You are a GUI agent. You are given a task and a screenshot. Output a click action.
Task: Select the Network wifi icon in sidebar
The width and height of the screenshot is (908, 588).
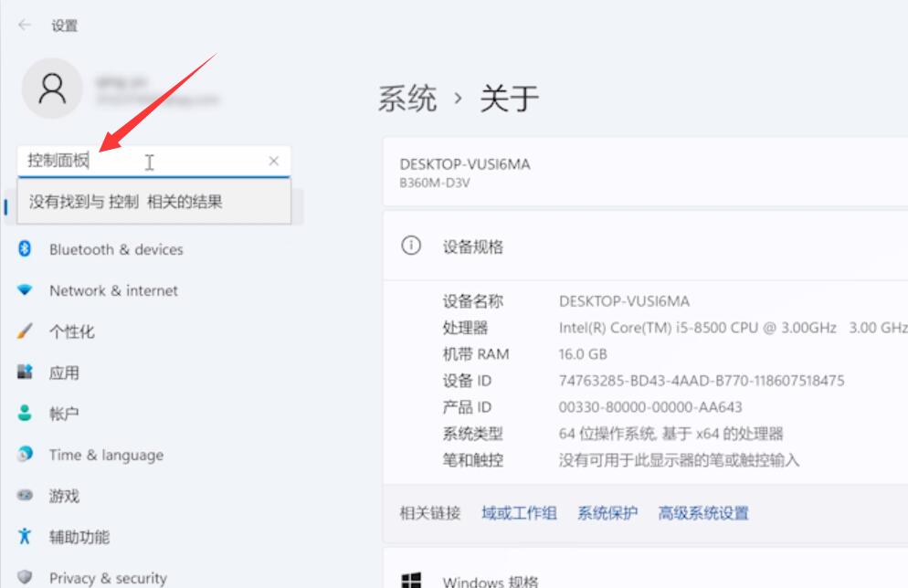25,289
